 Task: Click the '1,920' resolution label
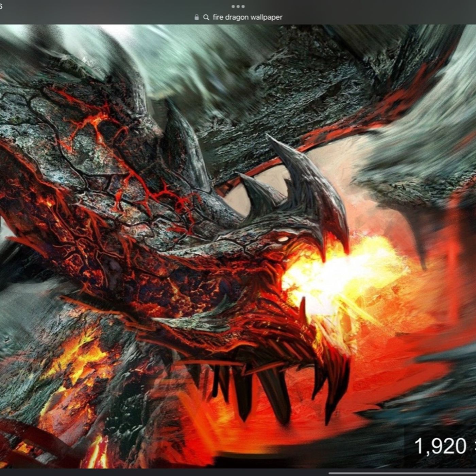click(x=440, y=446)
